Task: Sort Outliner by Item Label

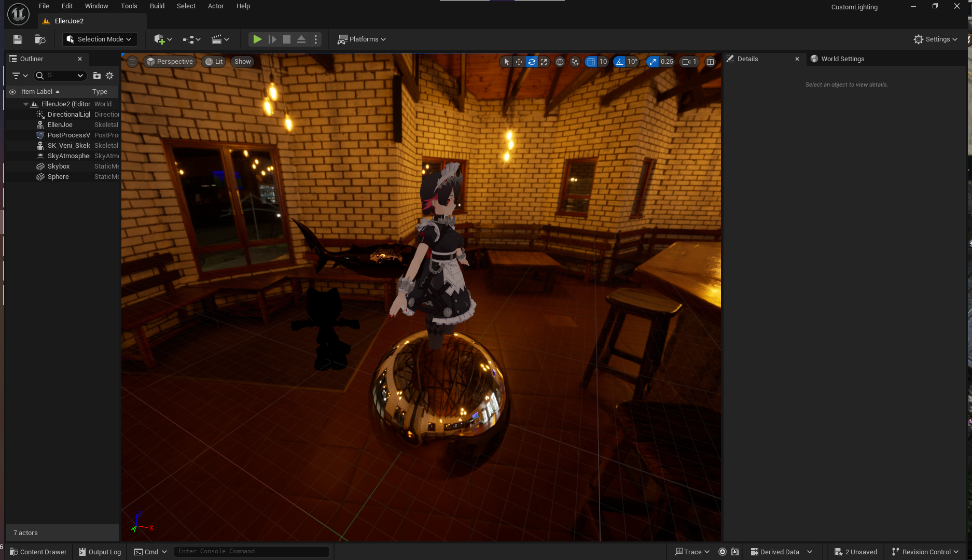Action: click(54, 92)
